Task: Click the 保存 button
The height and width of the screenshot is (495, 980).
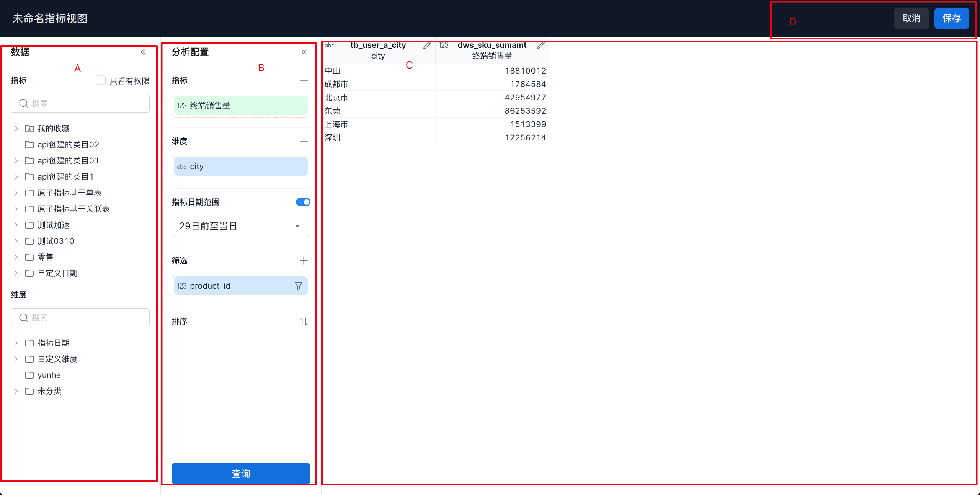Action: click(951, 18)
